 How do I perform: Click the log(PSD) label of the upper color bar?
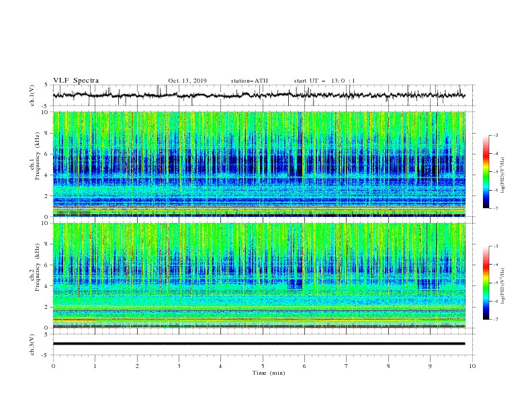pos(503,175)
